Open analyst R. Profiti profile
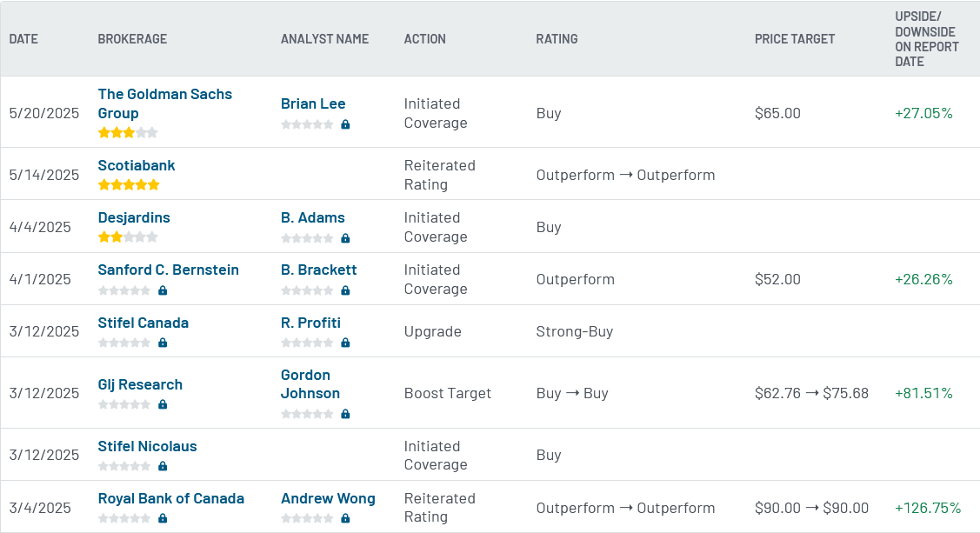Image resolution: width=980 pixels, height=533 pixels. [x=310, y=323]
